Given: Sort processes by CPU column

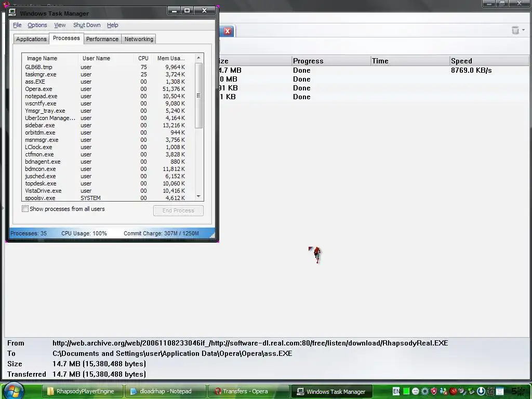Looking at the screenshot, I should [143, 58].
